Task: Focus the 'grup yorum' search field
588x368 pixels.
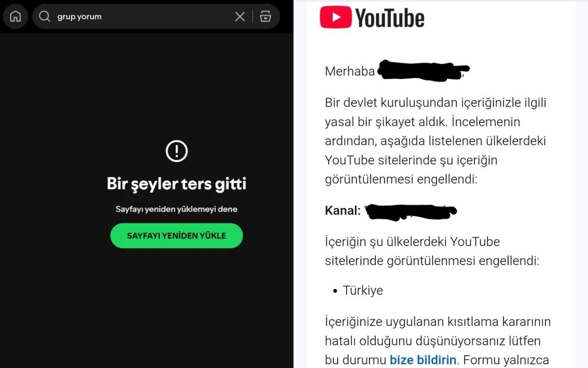Action: (x=142, y=17)
